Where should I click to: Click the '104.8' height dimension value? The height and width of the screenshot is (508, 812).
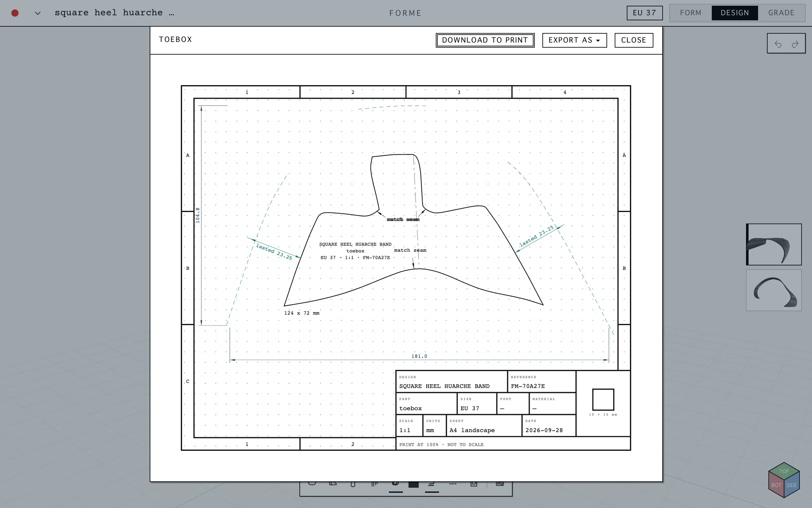click(x=198, y=215)
